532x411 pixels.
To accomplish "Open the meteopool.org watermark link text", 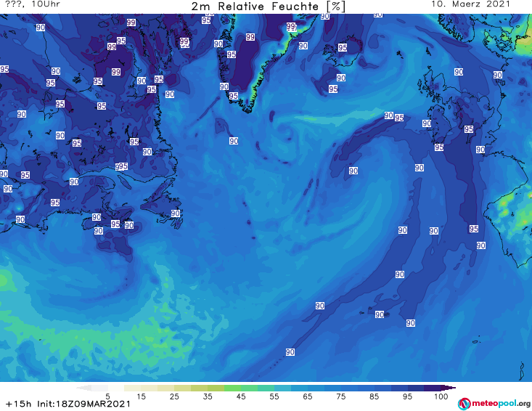I will pos(501,403).
